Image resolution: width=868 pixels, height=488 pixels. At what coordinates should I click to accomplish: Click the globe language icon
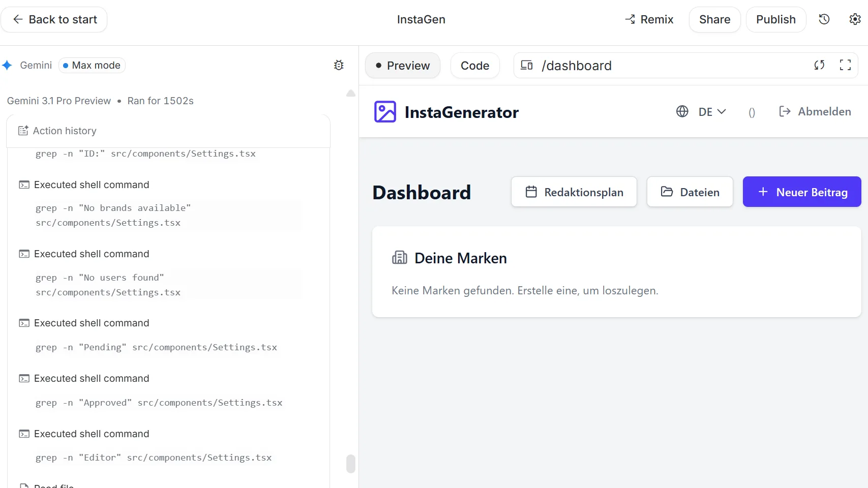tap(682, 112)
